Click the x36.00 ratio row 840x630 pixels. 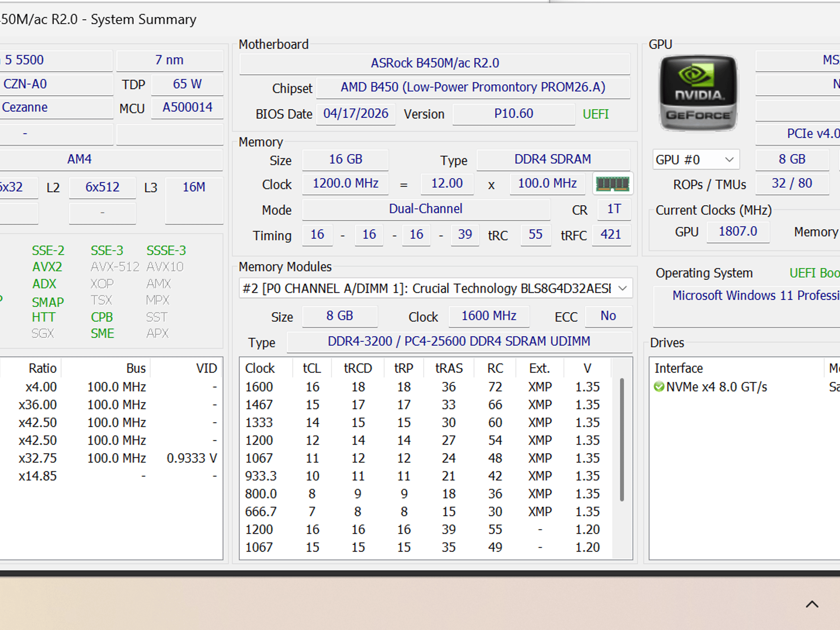point(111,405)
